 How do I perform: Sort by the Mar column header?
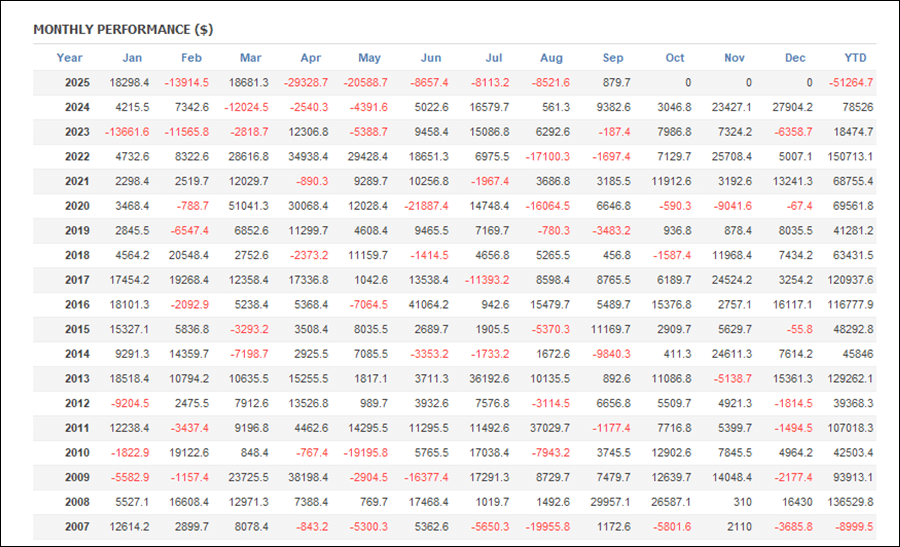point(251,58)
